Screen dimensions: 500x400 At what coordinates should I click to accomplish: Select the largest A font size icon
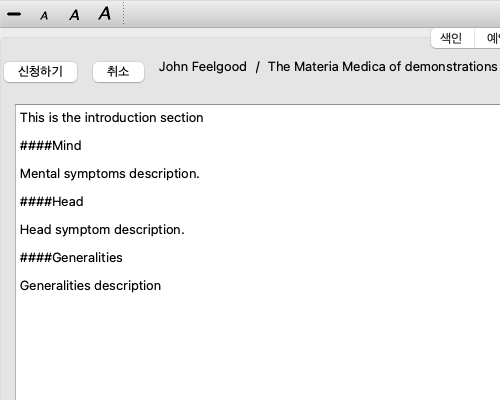point(105,14)
